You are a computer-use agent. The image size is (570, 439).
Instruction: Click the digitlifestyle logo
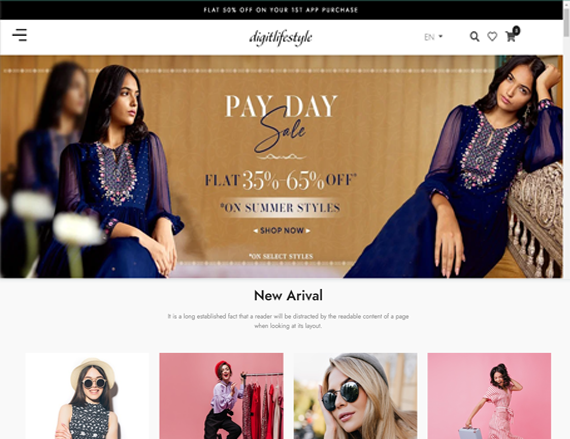pos(281,37)
